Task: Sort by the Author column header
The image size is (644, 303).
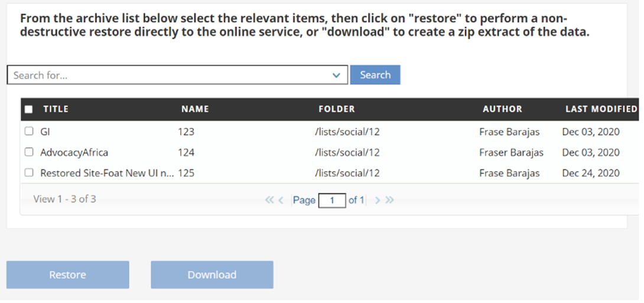Action: pyautogui.click(x=502, y=109)
